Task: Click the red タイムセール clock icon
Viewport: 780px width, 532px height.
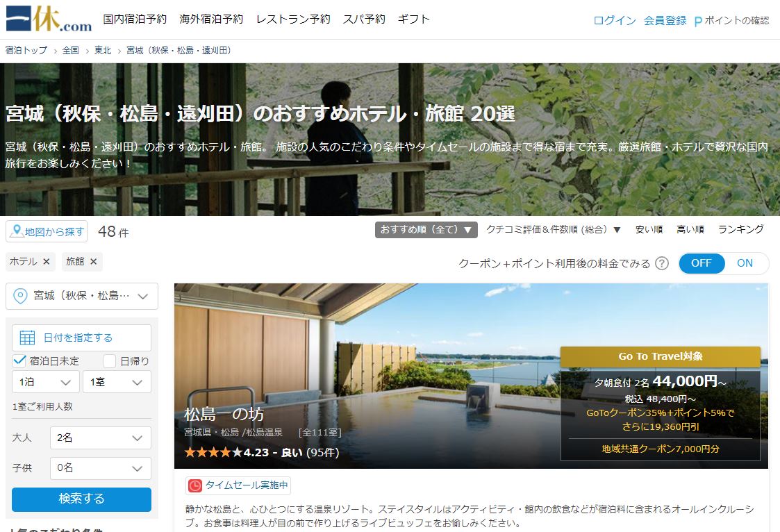Action: pyautogui.click(x=195, y=485)
